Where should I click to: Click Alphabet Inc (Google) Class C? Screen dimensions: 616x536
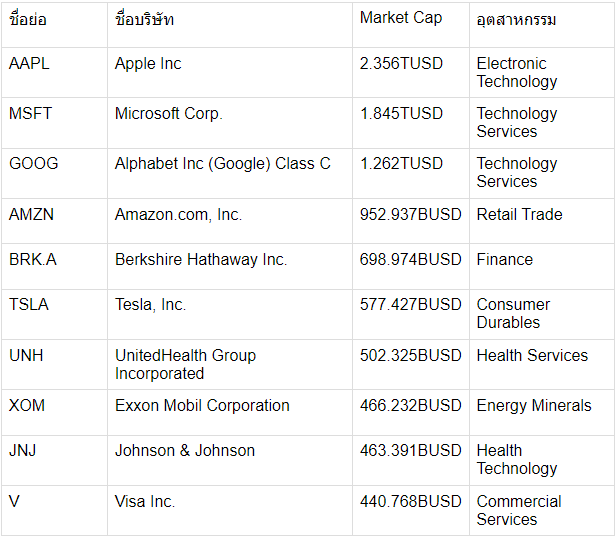click(222, 164)
